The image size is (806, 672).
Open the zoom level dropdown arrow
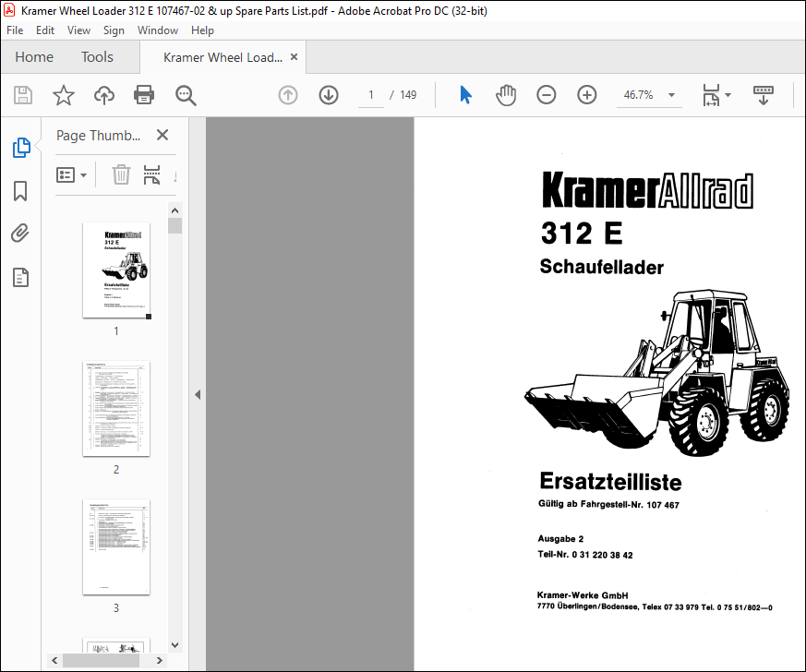tap(671, 95)
